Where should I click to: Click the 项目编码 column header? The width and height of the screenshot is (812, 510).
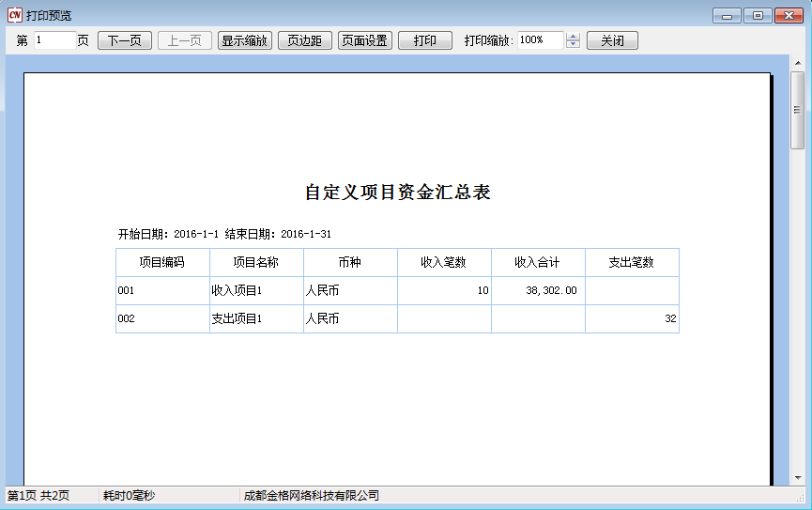(x=162, y=263)
